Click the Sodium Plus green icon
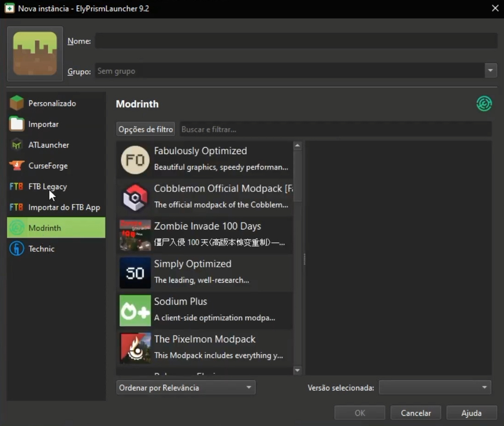 coord(135,310)
